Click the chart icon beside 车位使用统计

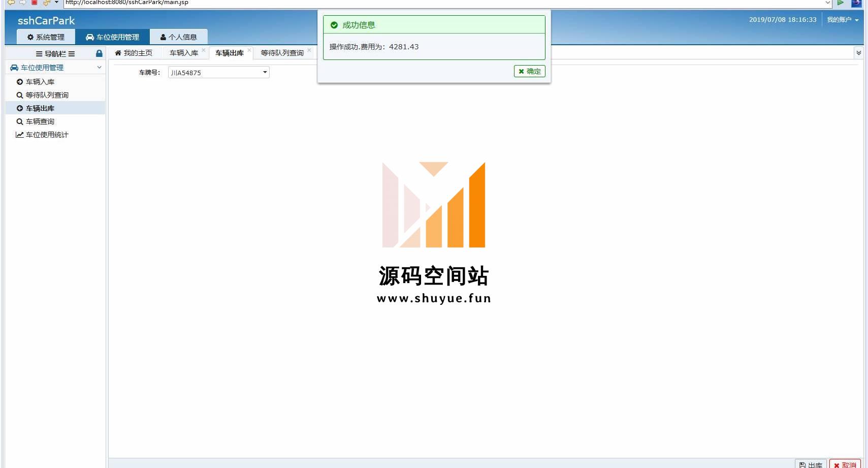19,135
